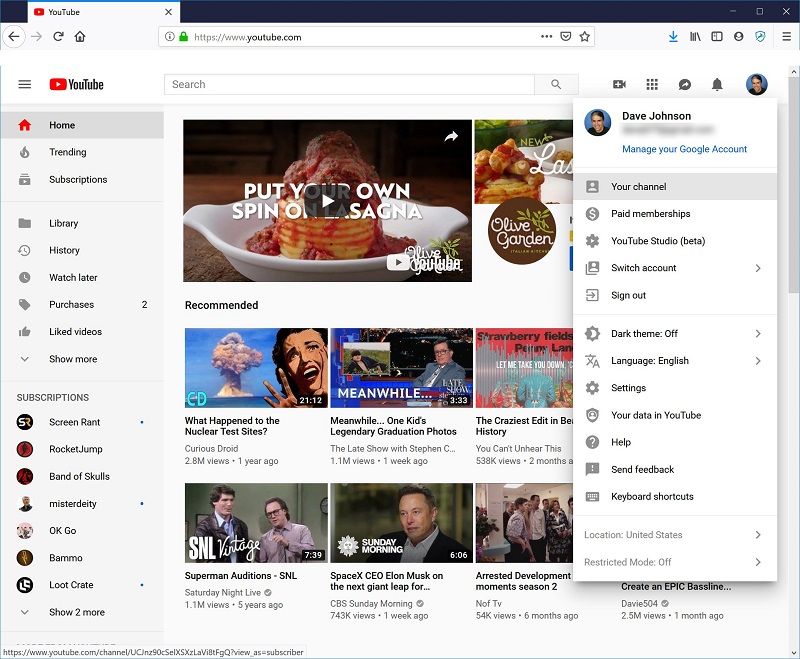Screen dimensions: 800x659
Task: Open Language: English submenu
Action: pos(675,361)
